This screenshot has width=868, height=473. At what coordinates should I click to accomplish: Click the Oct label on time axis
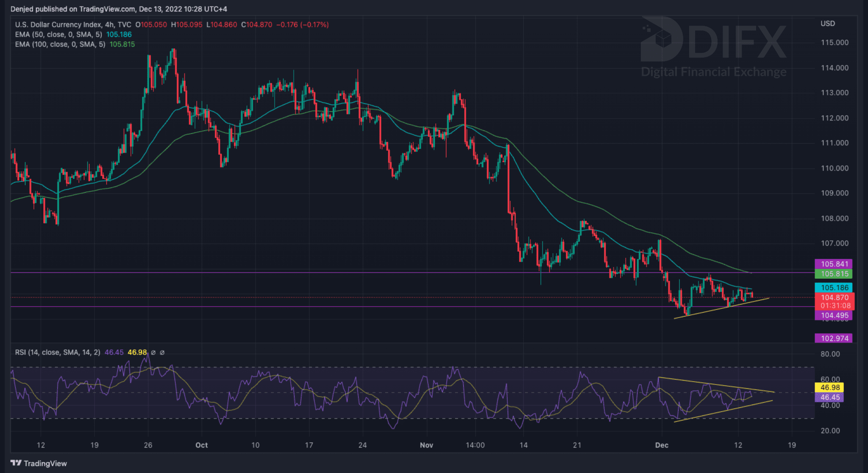pos(201,445)
